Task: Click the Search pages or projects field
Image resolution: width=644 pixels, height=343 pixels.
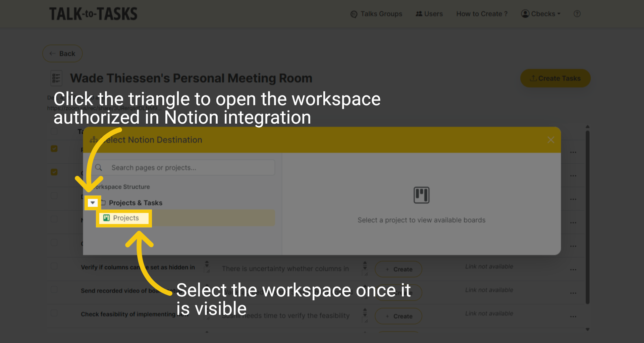Action: (183, 167)
